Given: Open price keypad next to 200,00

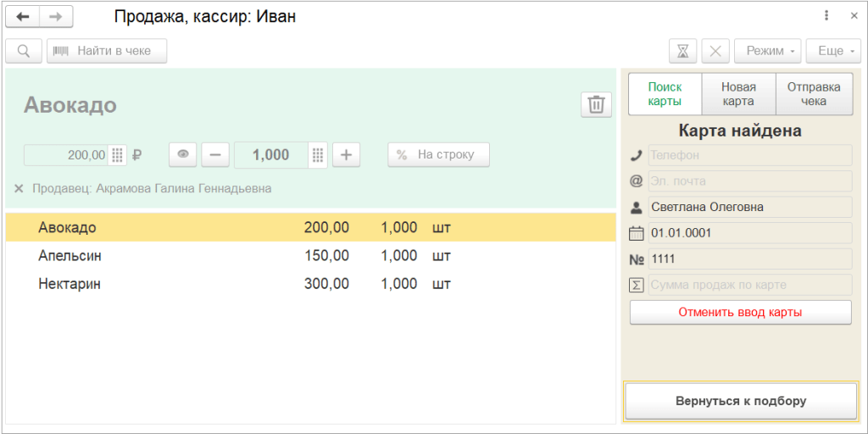Looking at the screenshot, I should coord(118,155).
